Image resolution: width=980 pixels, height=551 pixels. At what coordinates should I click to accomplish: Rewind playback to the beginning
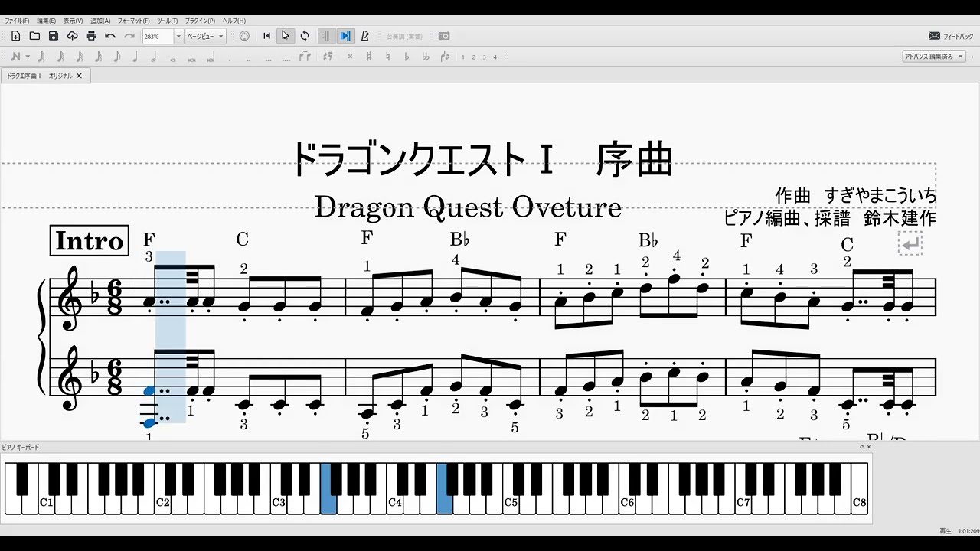click(265, 36)
